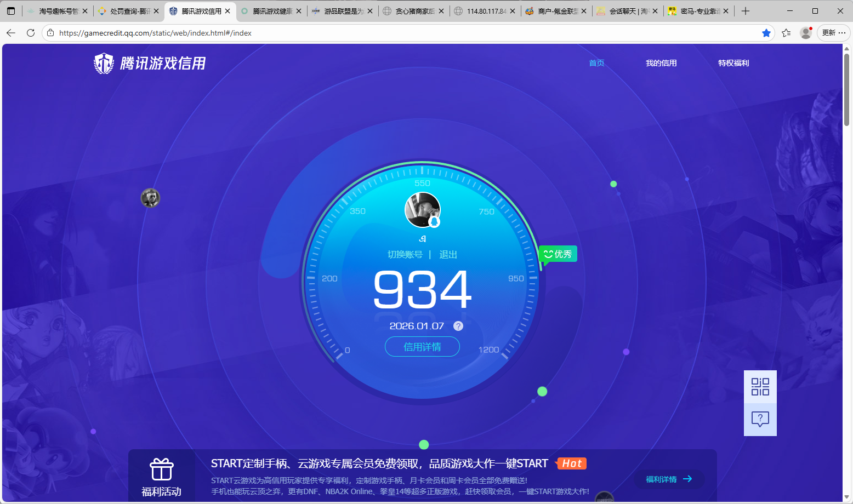
Task: Open the QR code icon panel
Action: 760,387
